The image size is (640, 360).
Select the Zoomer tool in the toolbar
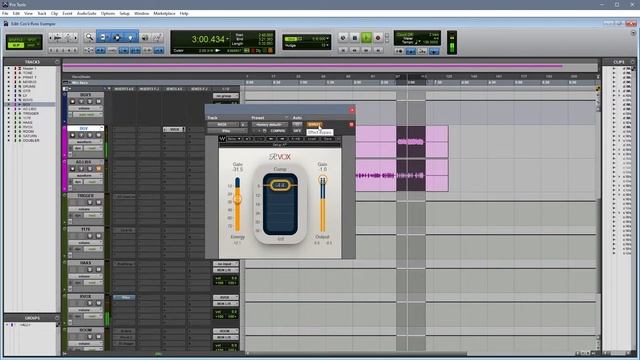click(89, 38)
